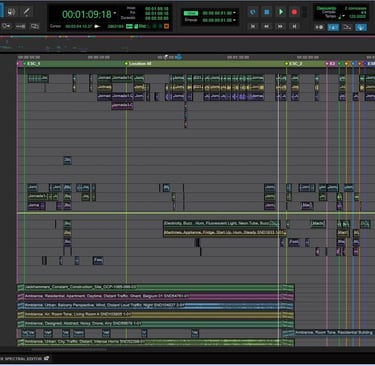
Task: Click the Rewind transport button
Action: pyautogui.click(x=266, y=26)
